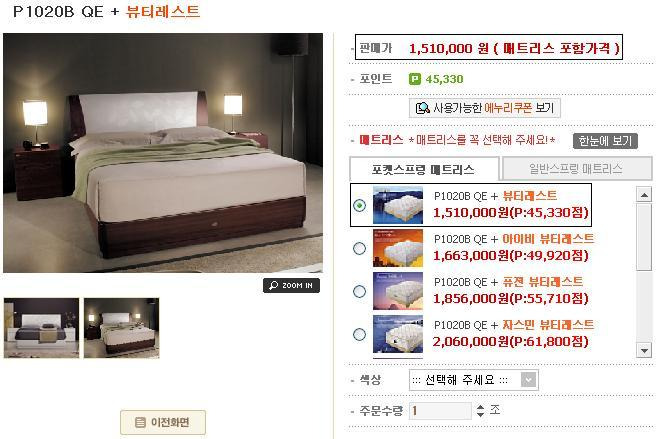Open the 색상 선택해 주세요 dropdown
This screenshot has width=658, height=439.
point(474,380)
